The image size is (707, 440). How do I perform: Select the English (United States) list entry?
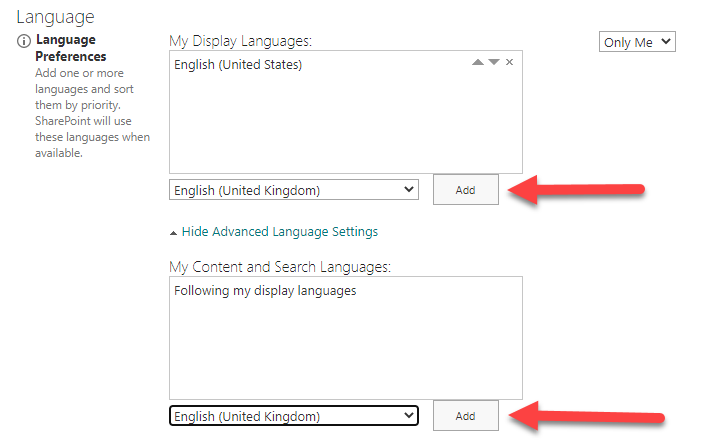coord(238,65)
